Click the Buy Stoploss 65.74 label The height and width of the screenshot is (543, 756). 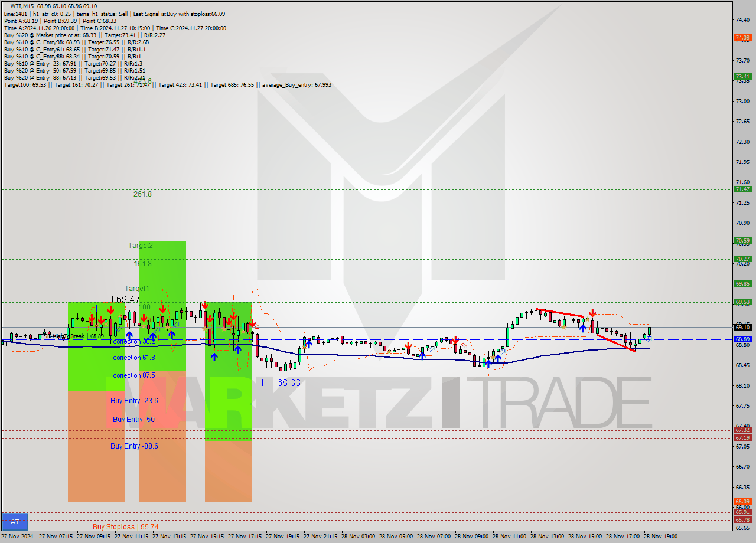point(126,526)
